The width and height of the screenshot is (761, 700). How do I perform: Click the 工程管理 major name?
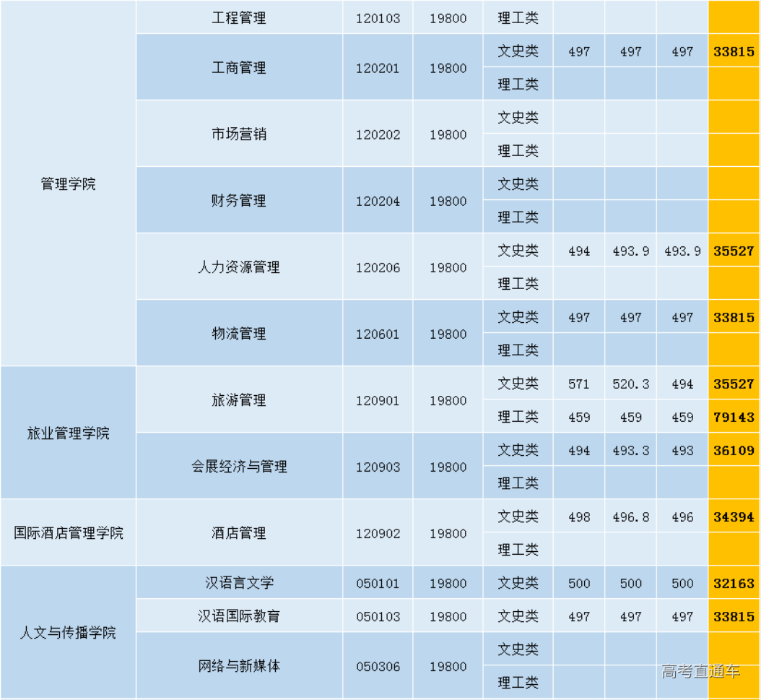238,18
